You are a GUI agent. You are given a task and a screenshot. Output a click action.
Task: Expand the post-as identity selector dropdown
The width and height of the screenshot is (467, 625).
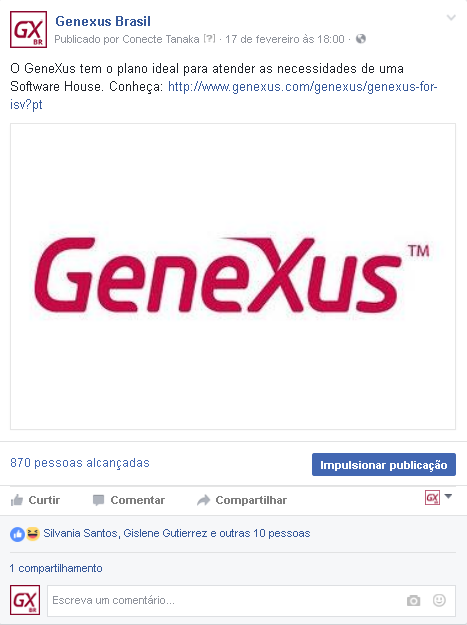(438, 497)
